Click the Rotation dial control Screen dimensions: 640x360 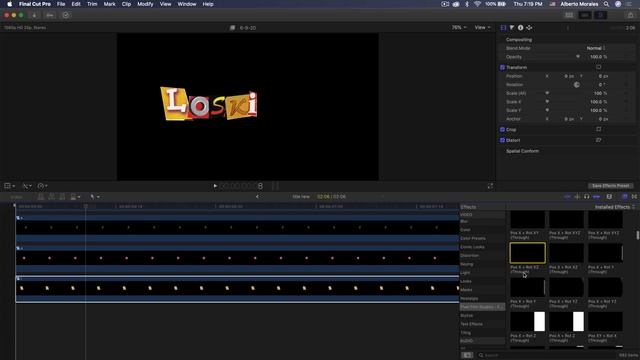577,85
